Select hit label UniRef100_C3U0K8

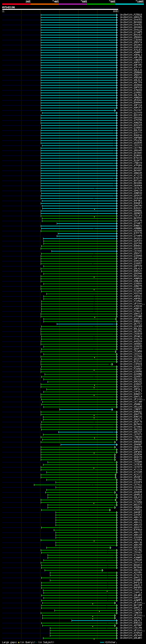131,40
